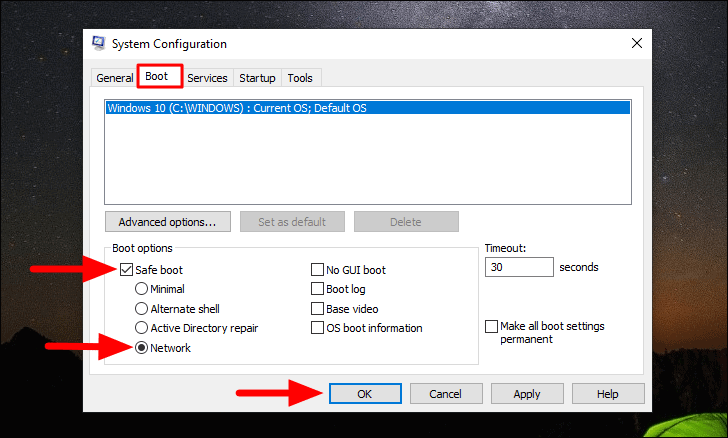This screenshot has height=438, width=728.
Task: Open Help for System Configuration
Action: tap(608, 394)
